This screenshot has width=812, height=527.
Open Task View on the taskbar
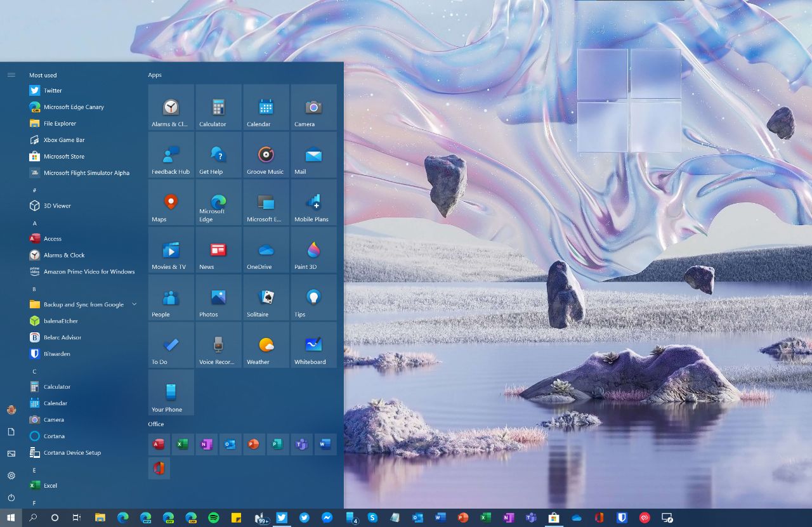77,517
